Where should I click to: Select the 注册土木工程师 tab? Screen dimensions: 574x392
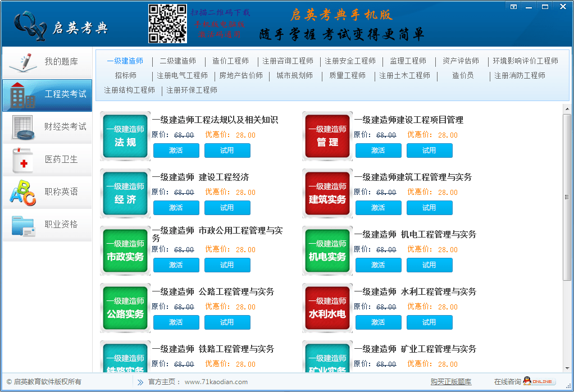point(404,75)
